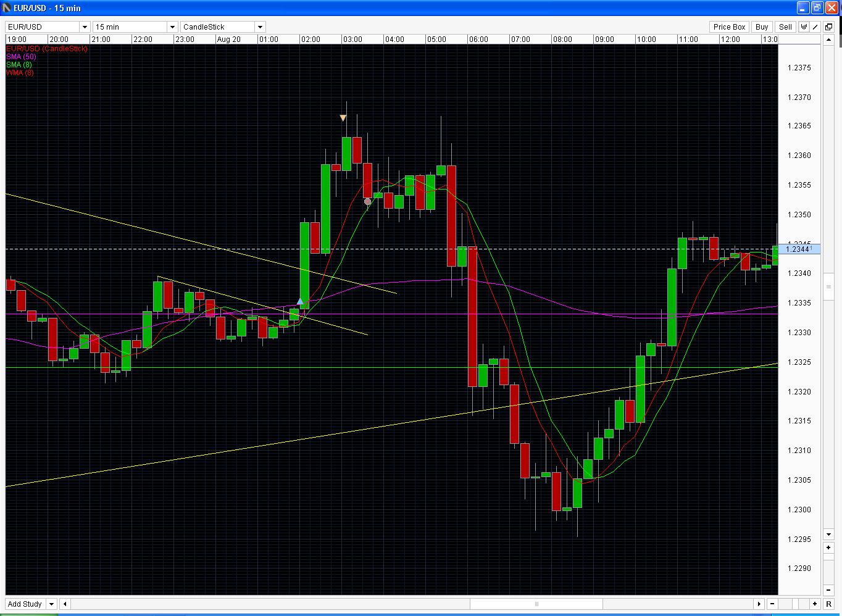Click the vertical zoom in plus button
Screen dimensions: 842x616
click(828, 547)
